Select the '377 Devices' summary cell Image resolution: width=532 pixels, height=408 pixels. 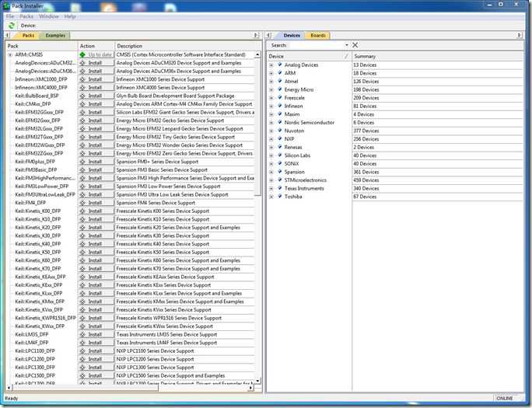point(438,131)
